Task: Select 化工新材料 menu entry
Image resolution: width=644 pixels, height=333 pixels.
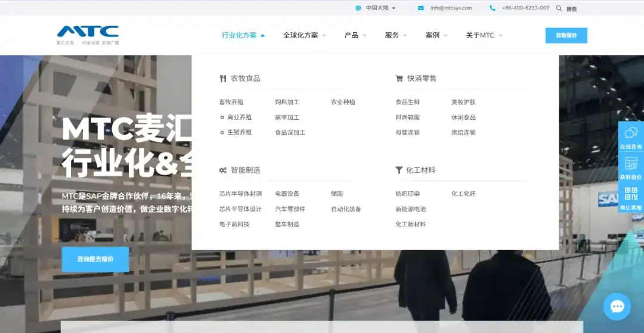Action: [410, 225]
